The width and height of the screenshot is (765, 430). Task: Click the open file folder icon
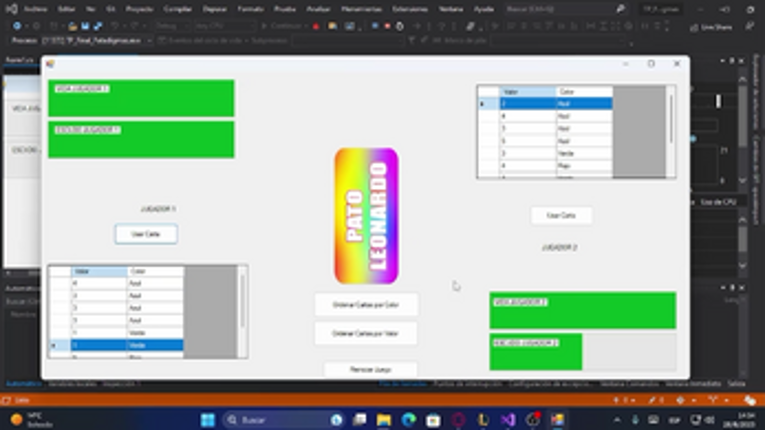72,26
